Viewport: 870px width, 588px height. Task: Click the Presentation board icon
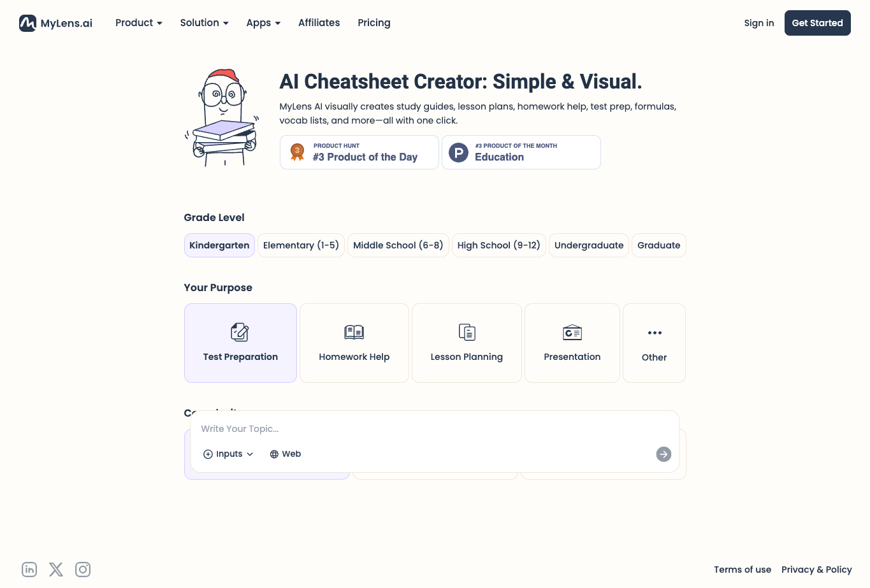point(572,332)
